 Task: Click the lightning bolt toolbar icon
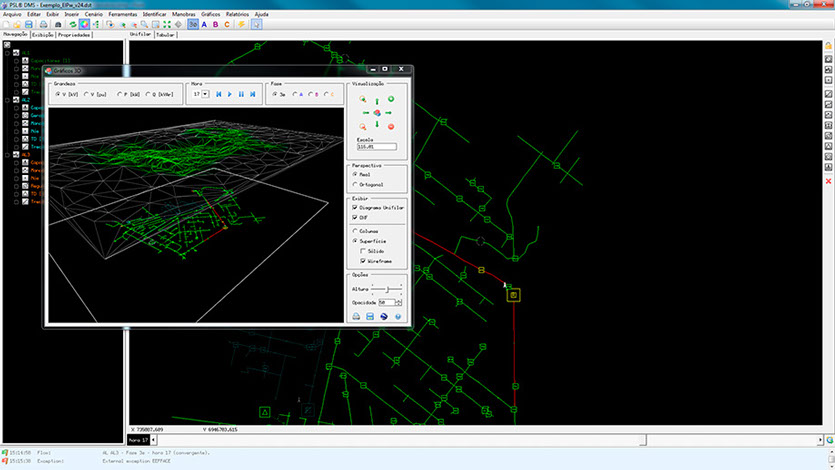pos(241,24)
